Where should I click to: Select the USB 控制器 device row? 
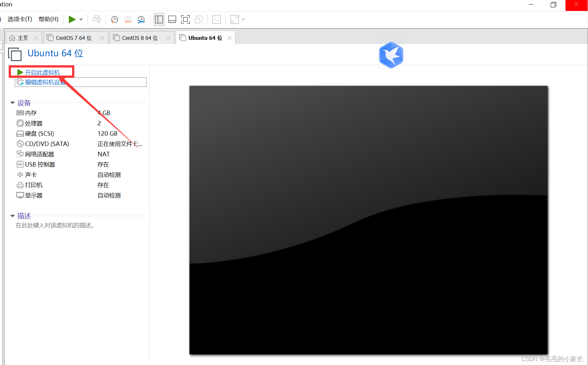tap(80, 164)
